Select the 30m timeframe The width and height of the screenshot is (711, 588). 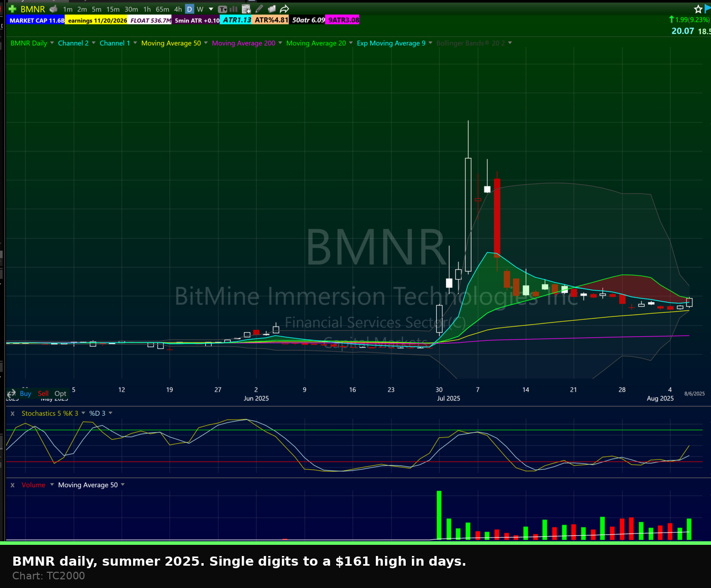(131, 9)
